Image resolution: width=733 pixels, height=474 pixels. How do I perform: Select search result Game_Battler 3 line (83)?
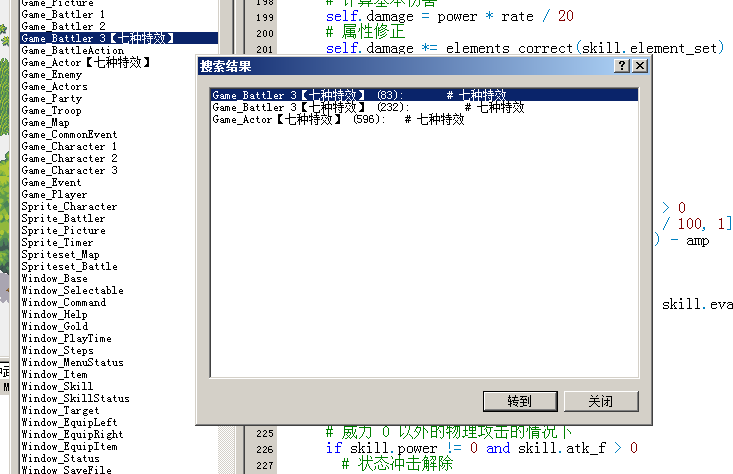pos(424,95)
